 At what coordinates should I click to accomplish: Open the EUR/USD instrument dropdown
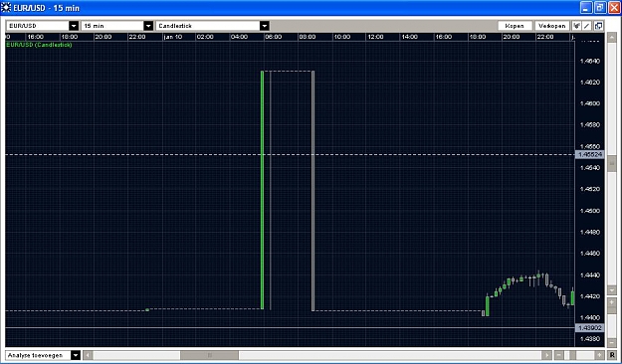click(x=43, y=26)
